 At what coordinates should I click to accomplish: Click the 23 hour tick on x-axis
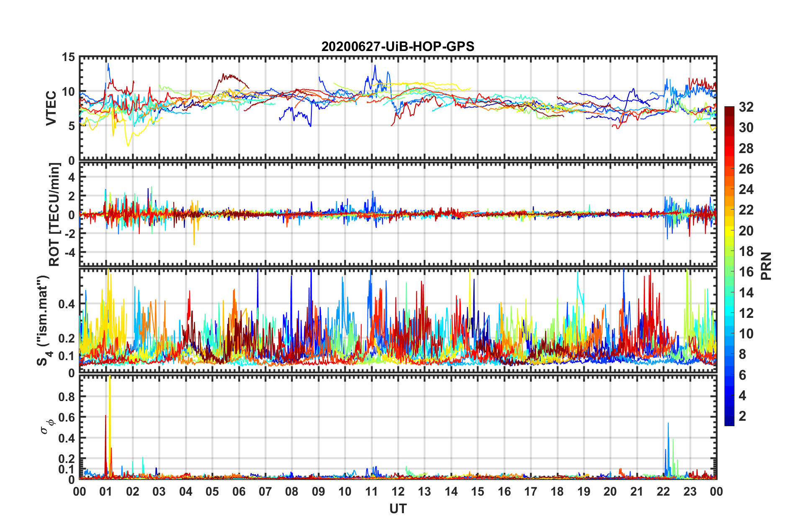690,491
